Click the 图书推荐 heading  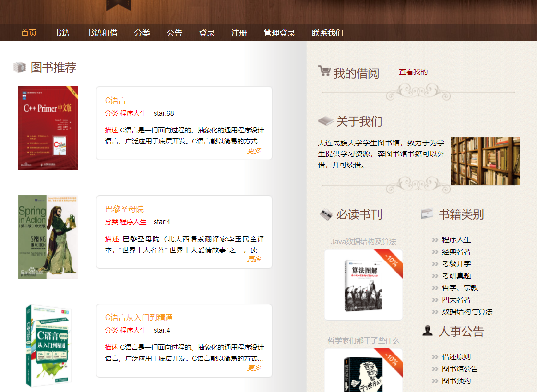click(53, 68)
